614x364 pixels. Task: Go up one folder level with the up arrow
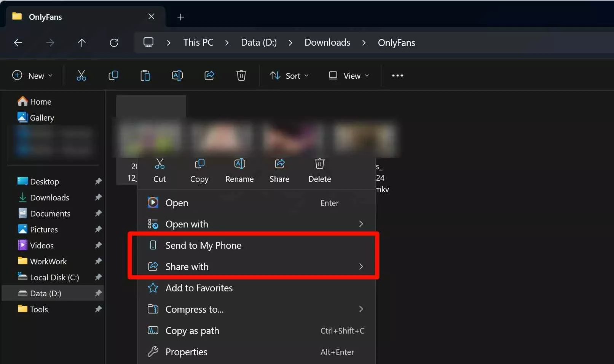click(81, 43)
